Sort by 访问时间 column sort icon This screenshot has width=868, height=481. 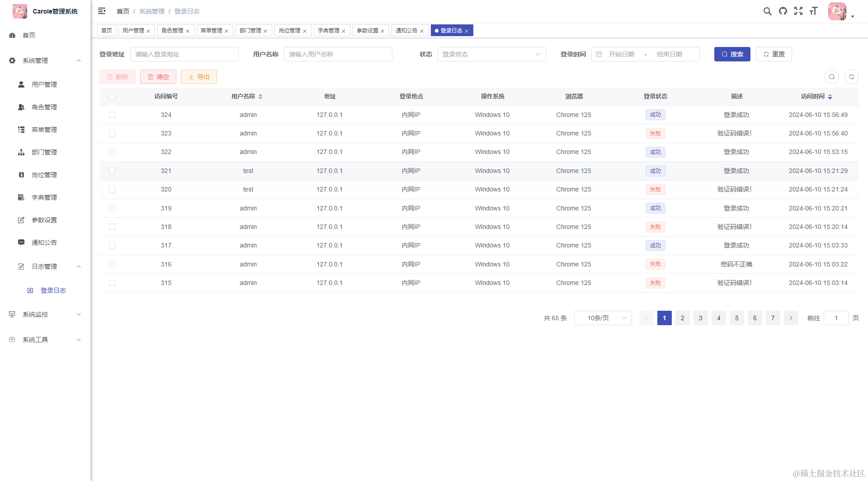click(830, 97)
